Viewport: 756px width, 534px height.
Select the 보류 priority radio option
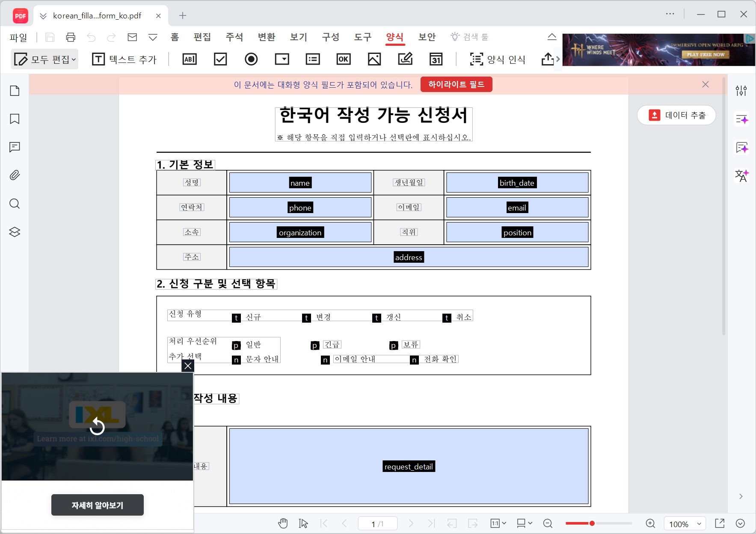394,345
